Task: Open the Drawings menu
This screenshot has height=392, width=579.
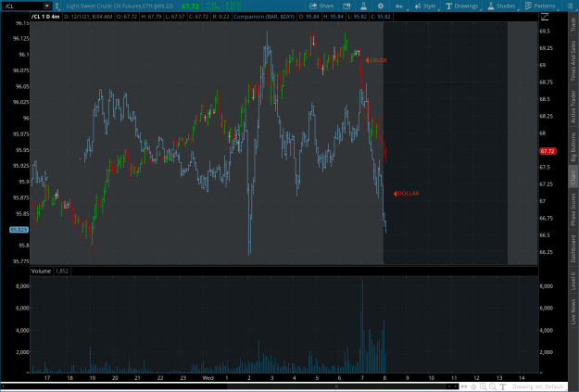Action: [461, 6]
